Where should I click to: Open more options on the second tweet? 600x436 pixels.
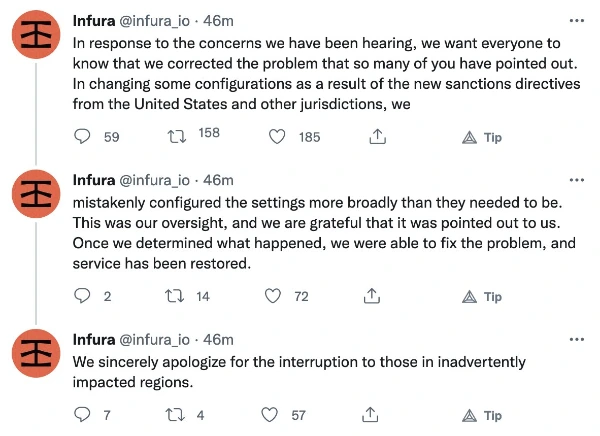577,180
